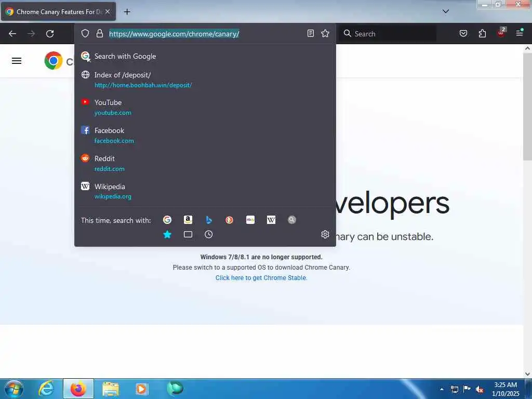Close the Chrome Canary tab
The height and width of the screenshot is (399, 532).
pyautogui.click(x=108, y=11)
